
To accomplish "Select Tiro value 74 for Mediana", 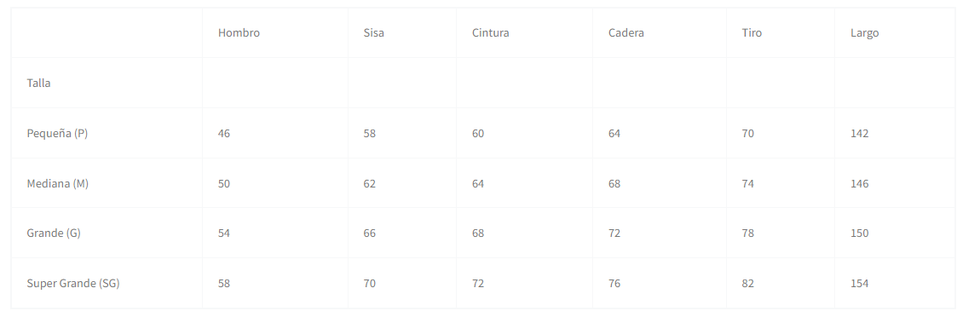I will (747, 183).
